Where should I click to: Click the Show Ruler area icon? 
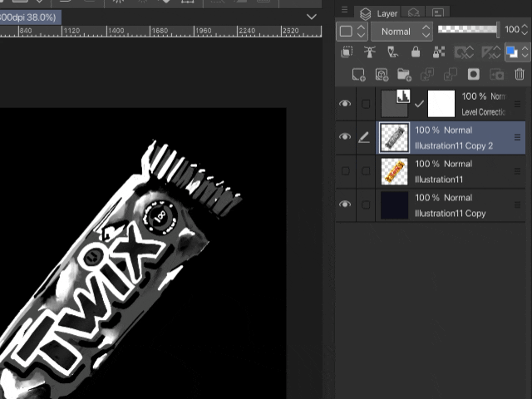click(488, 52)
